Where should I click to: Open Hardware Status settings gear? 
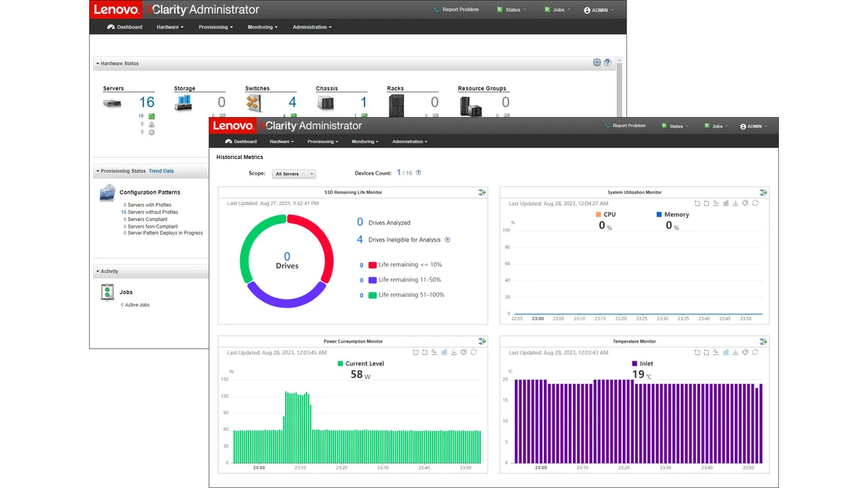click(x=597, y=63)
